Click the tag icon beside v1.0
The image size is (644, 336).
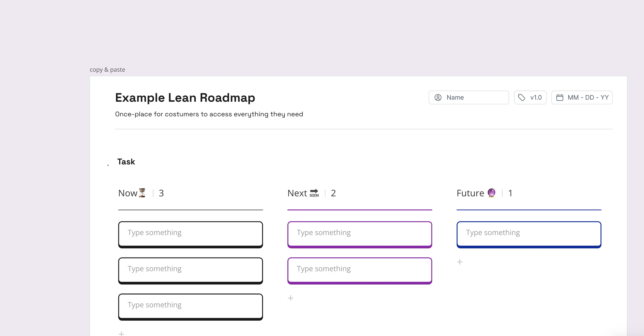pos(521,98)
